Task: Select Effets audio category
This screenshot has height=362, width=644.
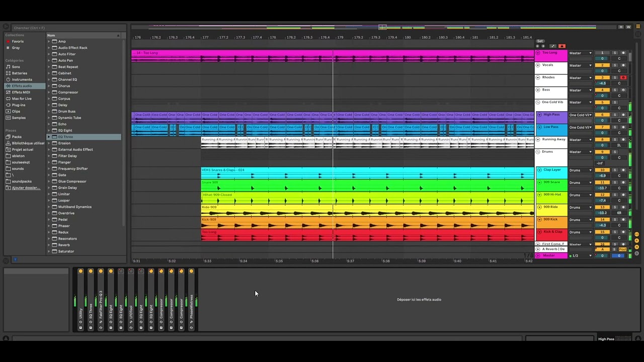Action: point(25,86)
